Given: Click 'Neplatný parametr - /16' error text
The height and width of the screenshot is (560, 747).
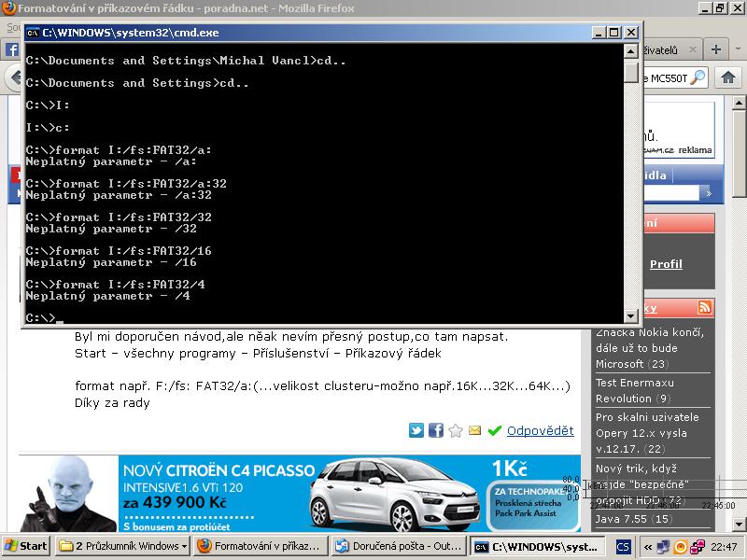Looking at the screenshot, I should [111, 262].
